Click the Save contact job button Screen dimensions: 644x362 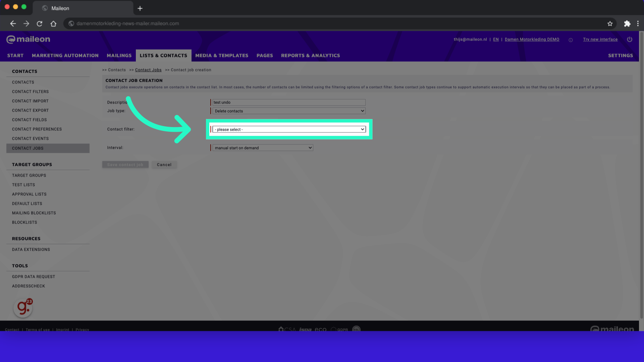click(x=125, y=165)
